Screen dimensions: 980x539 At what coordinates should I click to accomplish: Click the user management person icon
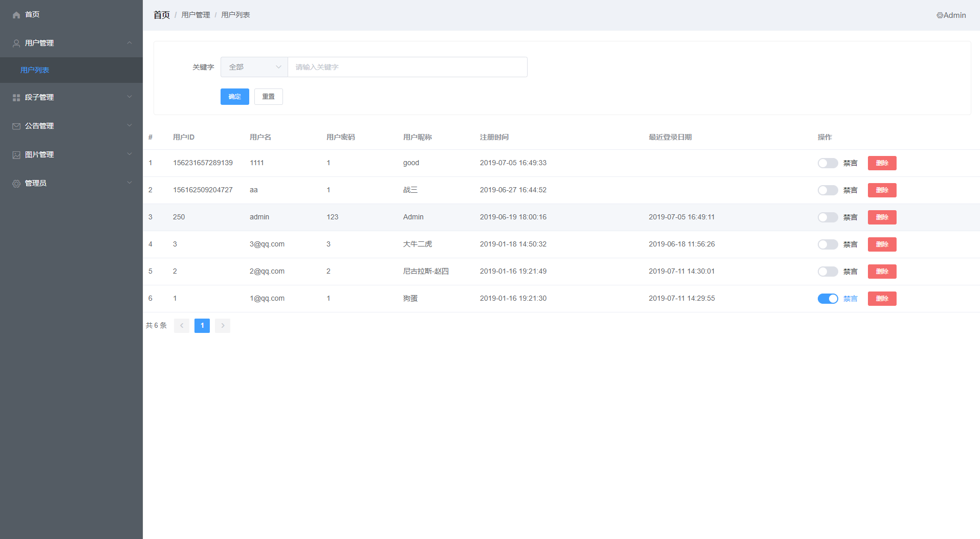click(x=16, y=43)
